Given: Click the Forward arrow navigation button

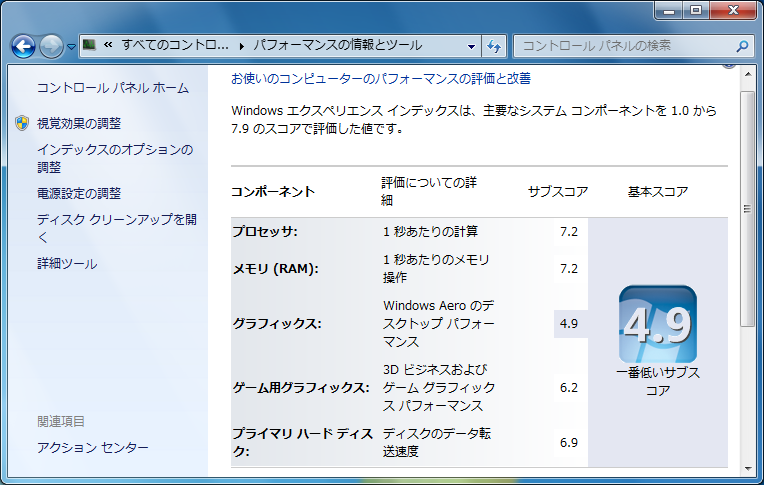Looking at the screenshot, I should coord(51,47).
